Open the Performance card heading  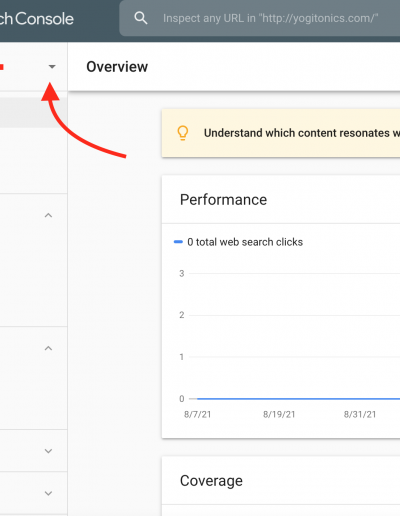[x=223, y=200]
